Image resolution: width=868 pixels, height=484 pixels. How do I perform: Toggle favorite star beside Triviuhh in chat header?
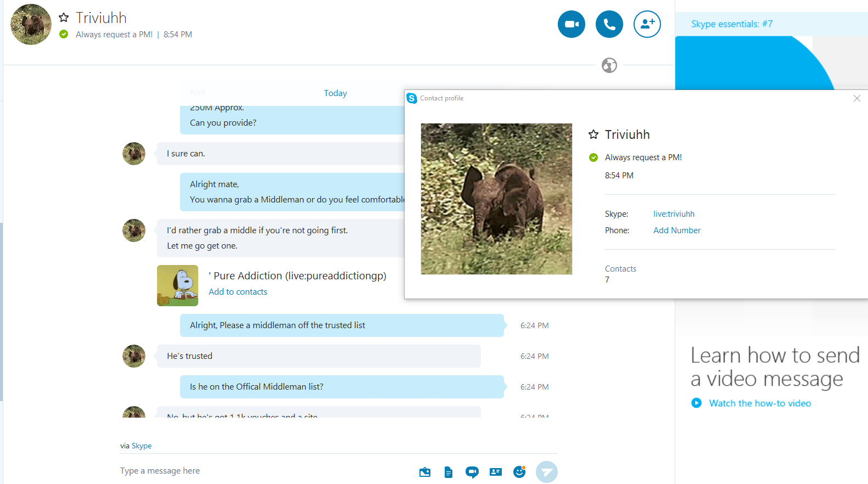64,18
